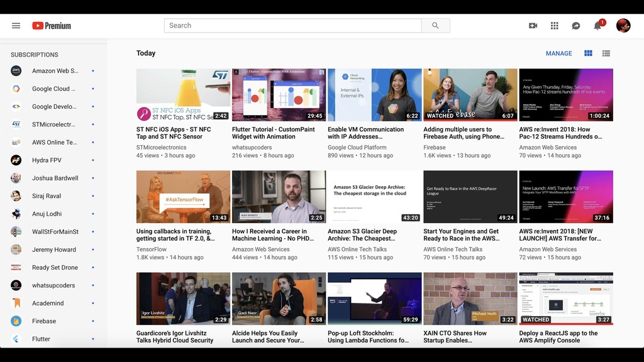
Task: Open whatsupcoders channel name under video
Action: [x=252, y=147]
